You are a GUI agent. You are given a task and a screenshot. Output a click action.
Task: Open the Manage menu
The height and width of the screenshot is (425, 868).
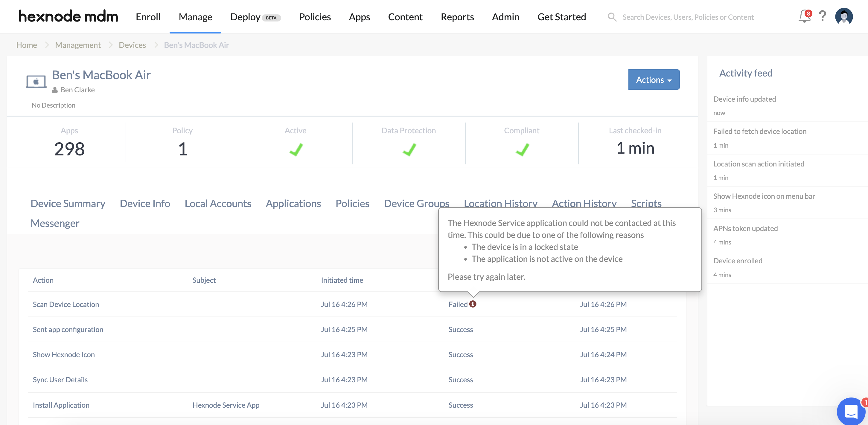click(195, 16)
